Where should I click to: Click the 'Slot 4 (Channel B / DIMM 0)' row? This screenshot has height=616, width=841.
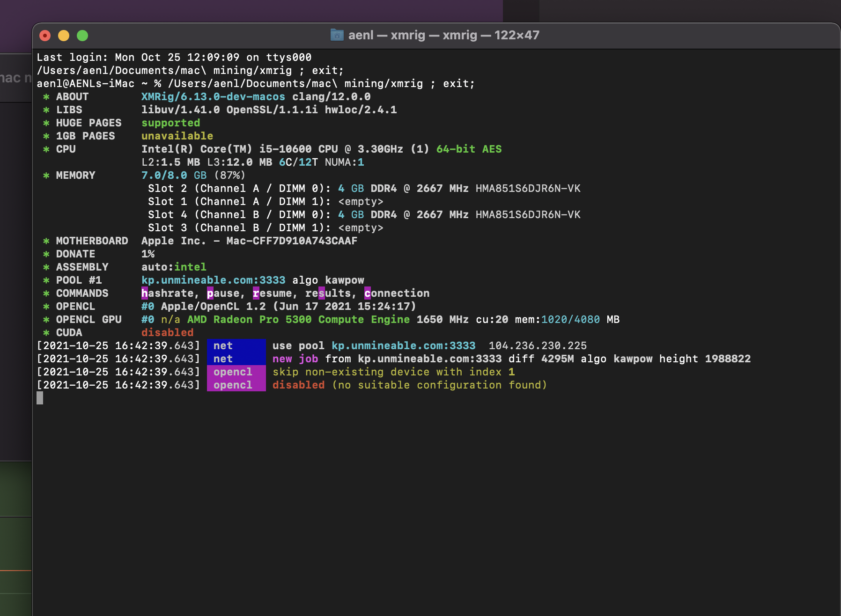tap(364, 215)
